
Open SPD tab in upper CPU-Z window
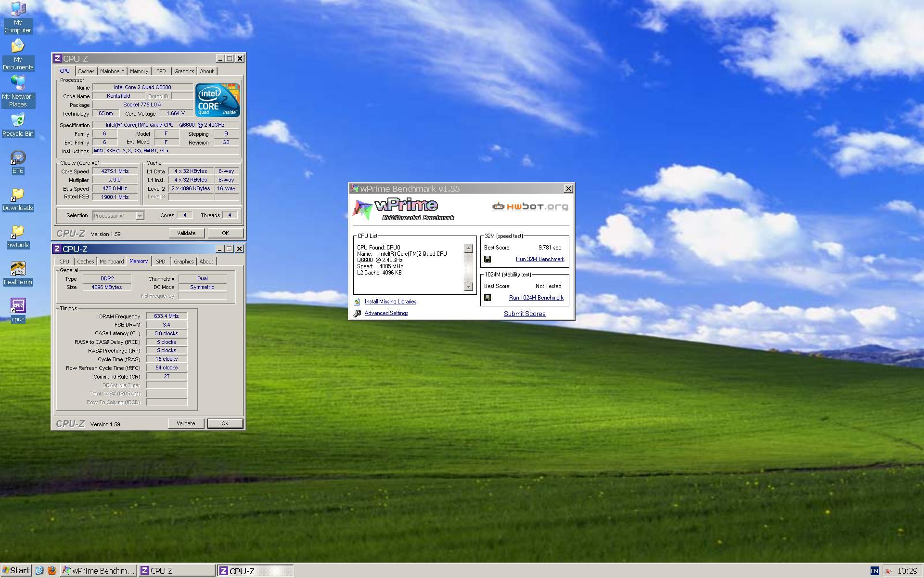[161, 71]
